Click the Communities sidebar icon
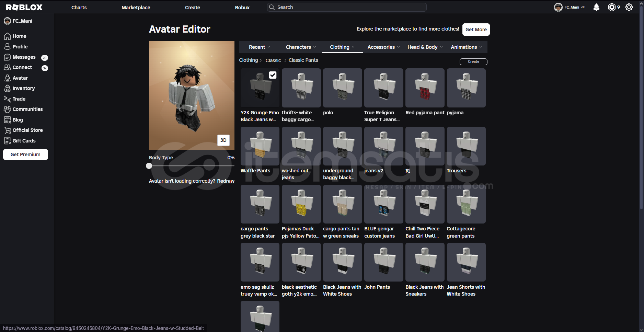The width and height of the screenshot is (644, 332). (x=7, y=109)
